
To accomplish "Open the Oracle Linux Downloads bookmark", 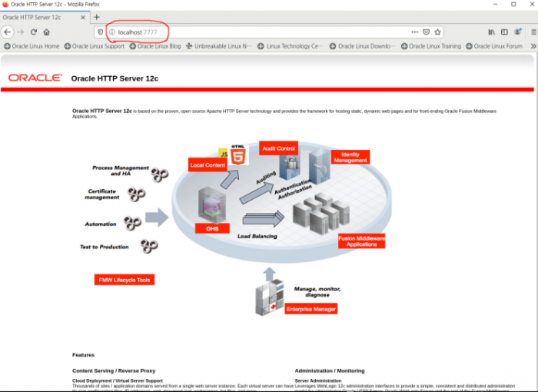I will coord(362,46).
